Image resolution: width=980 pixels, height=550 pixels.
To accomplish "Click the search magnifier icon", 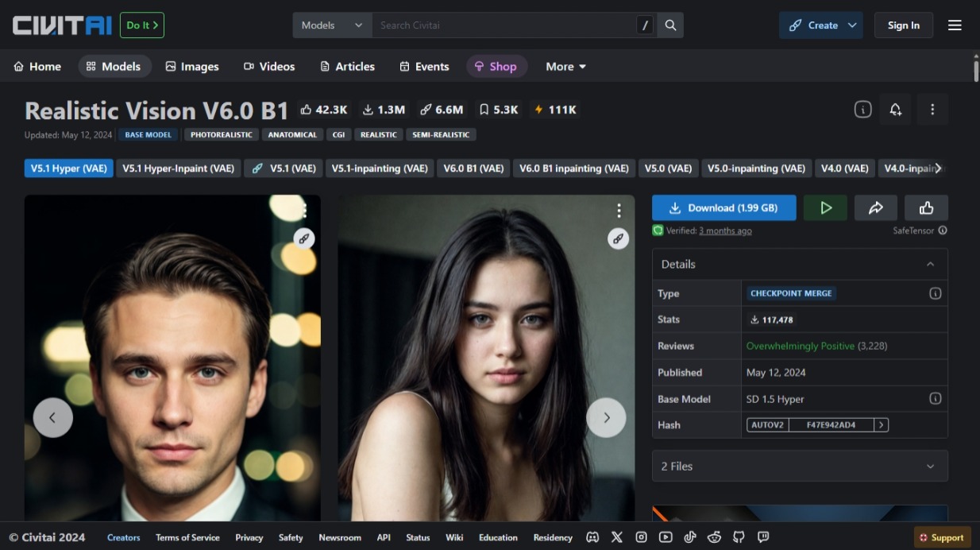I will pyautogui.click(x=669, y=25).
